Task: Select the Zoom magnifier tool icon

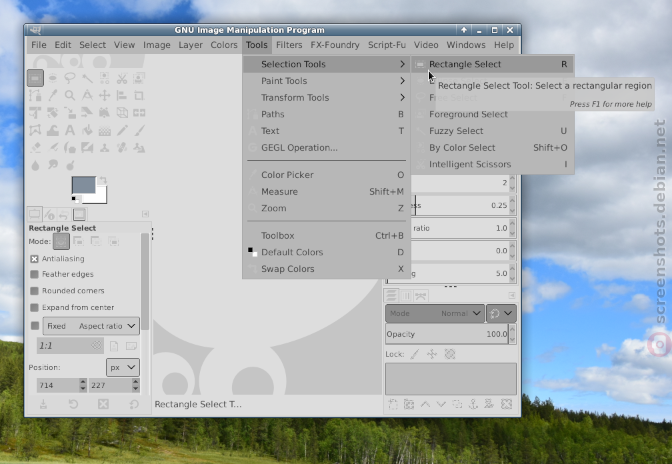Action: 70,95
